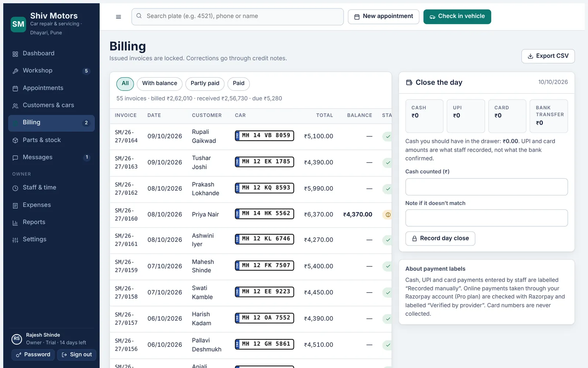Click the paid checkmark for Tushar Joshi invoice
The width and height of the screenshot is (588, 368).
(x=387, y=163)
